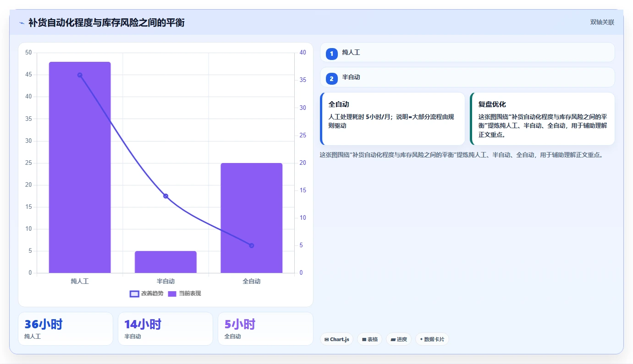The width and height of the screenshot is (633, 364).
Task: Select the 数据卡片 tag
Action: [x=432, y=339]
